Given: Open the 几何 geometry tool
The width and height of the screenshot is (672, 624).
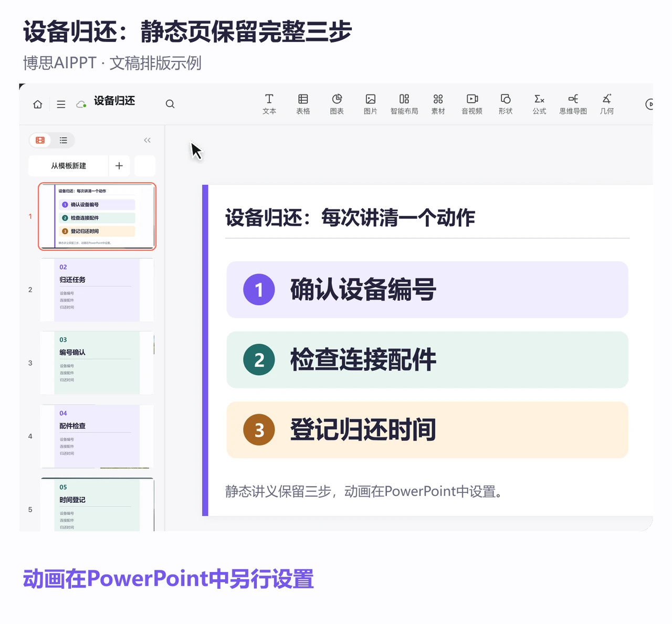Looking at the screenshot, I should (607, 104).
